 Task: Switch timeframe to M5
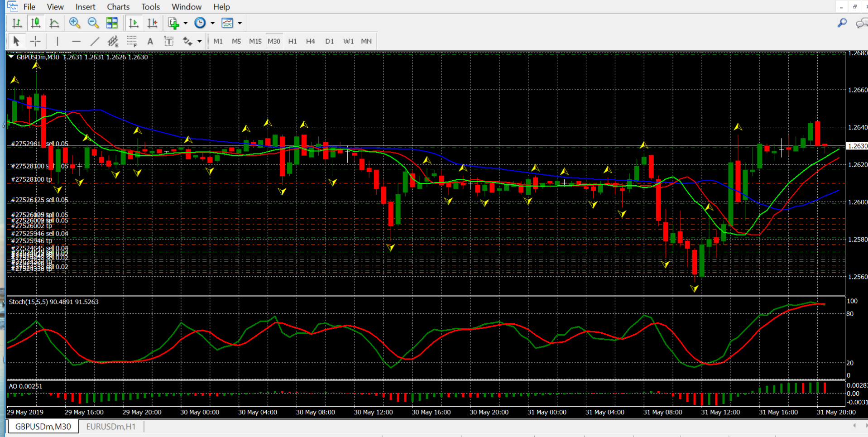tap(236, 41)
